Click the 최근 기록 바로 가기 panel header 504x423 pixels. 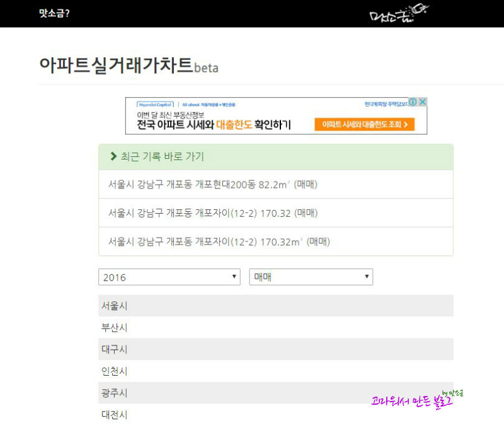(276, 157)
